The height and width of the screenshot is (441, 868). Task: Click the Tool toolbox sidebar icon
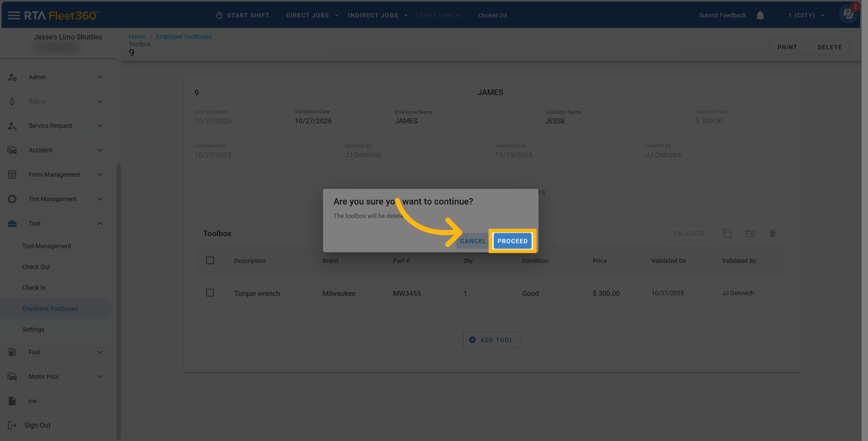click(12, 223)
